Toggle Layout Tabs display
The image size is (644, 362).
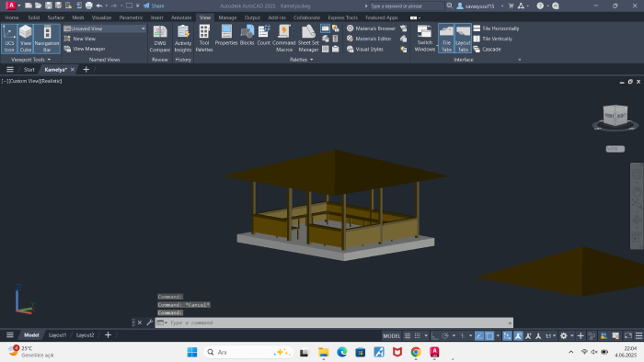[463, 39]
